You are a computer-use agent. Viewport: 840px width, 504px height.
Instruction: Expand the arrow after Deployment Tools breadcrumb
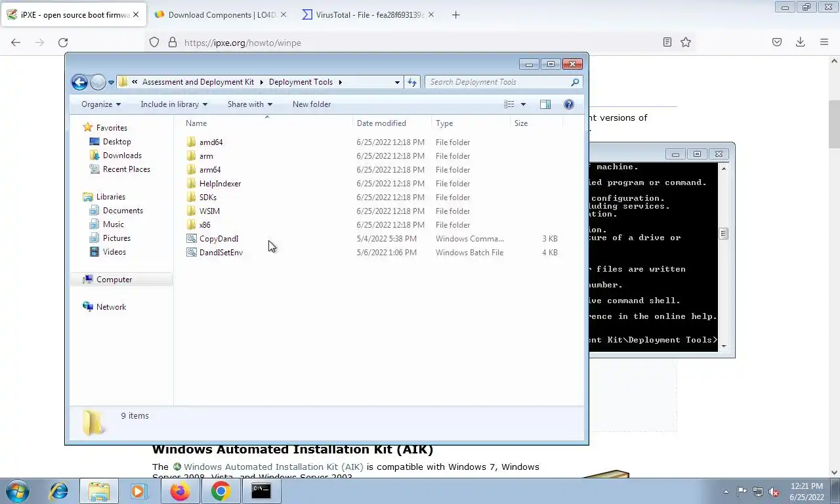click(340, 82)
